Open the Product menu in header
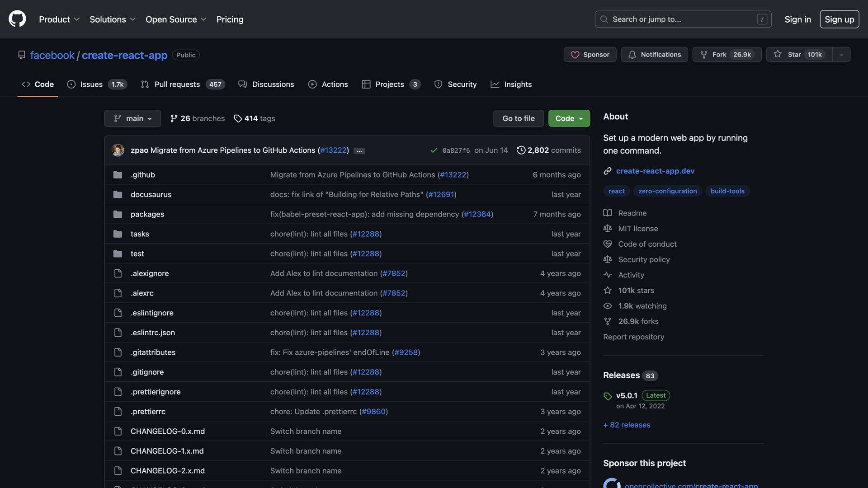The height and width of the screenshot is (488, 868). [59, 19]
